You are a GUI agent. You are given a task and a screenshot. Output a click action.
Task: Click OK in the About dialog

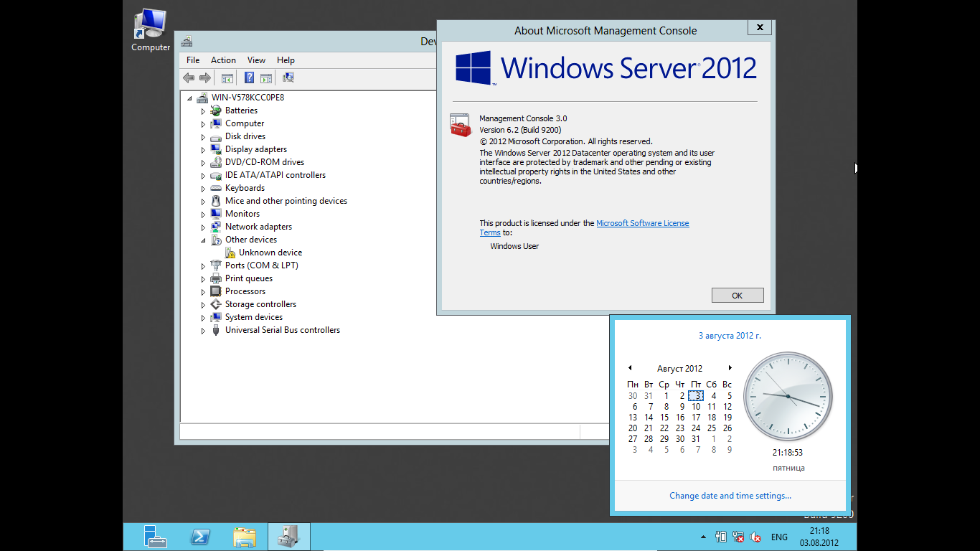tap(738, 296)
